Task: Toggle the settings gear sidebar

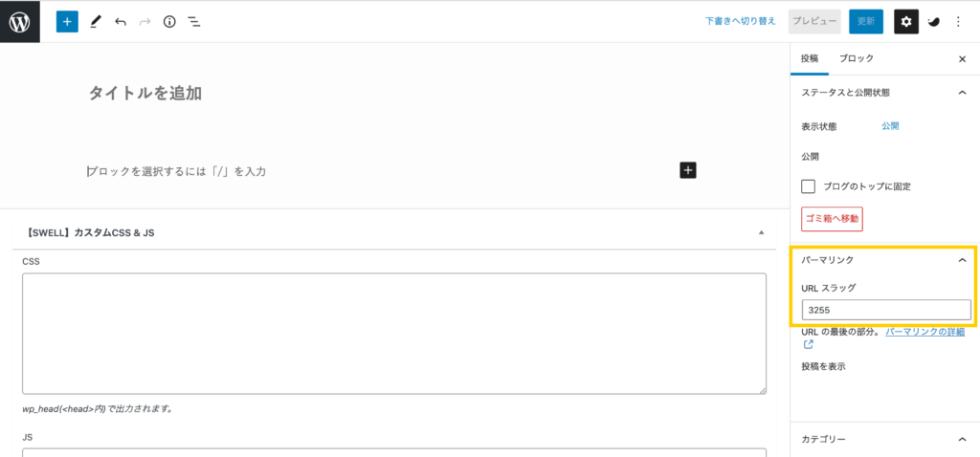Action: point(906,22)
